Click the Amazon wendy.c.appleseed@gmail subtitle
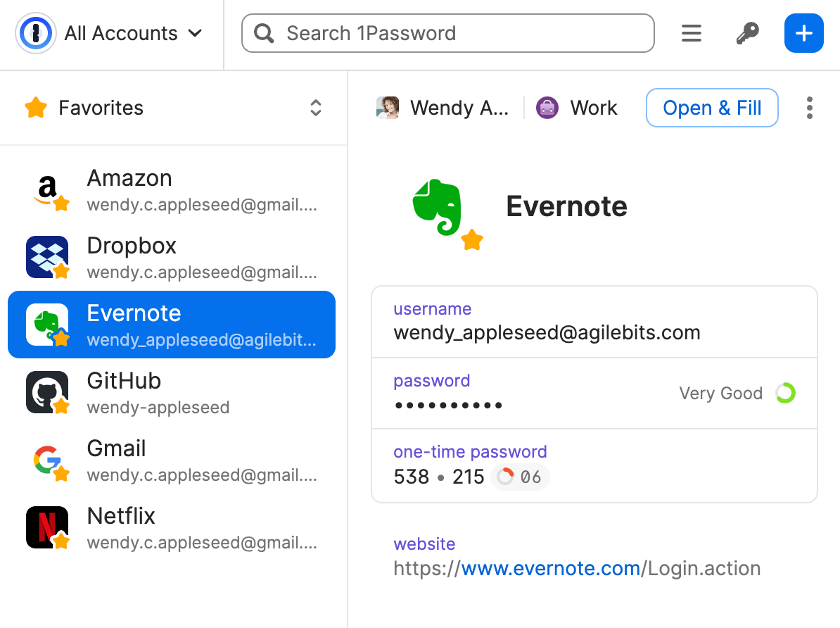The image size is (840, 628). point(202,205)
